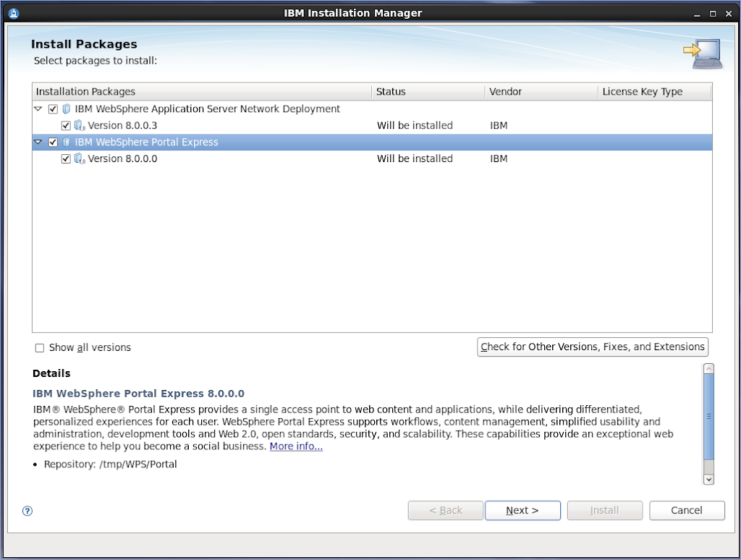Cancel the installation wizard
The width and height of the screenshot is (741, 560).
tap(687, 511)
